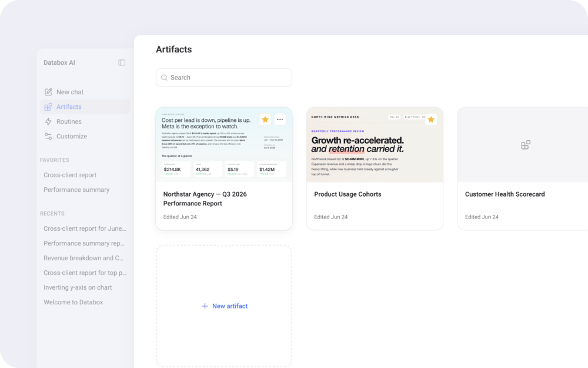Open the three-dot menu on Northstar card
This screenshot has width=588, height=368.
click(280, 120)
